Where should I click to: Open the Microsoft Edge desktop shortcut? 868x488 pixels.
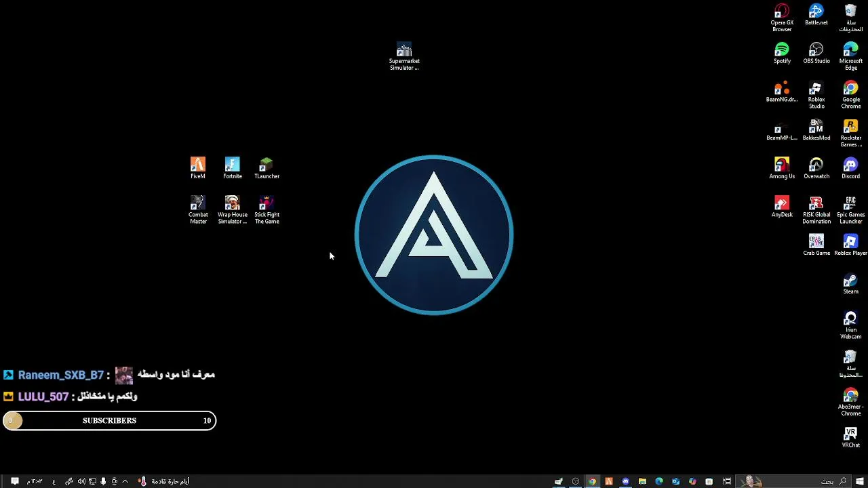tap(851, 57)
